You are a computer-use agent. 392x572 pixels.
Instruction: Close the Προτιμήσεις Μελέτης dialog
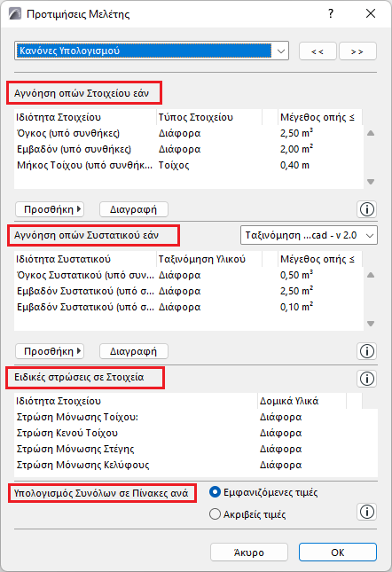(371, 14)
